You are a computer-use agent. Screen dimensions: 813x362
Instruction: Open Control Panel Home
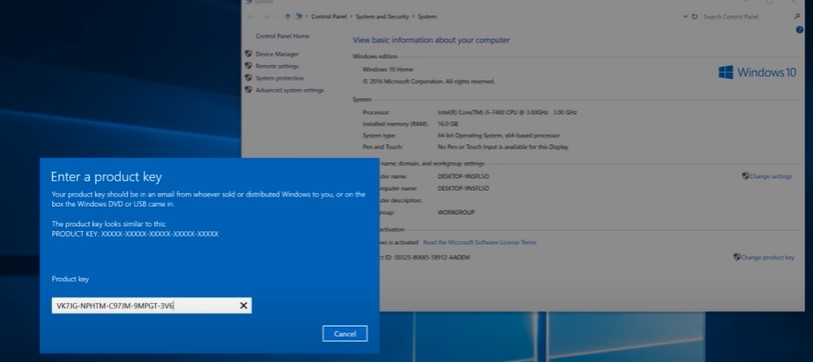[x=282, y=36]
